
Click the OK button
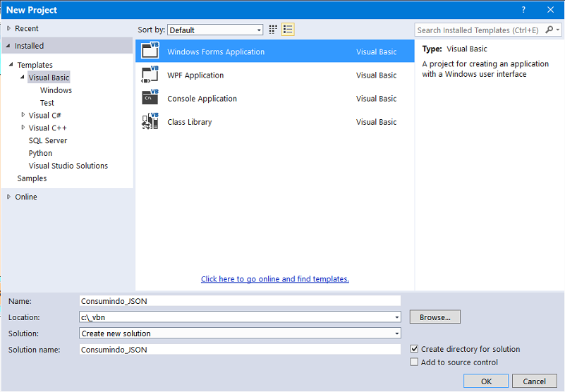coord(486,381)
